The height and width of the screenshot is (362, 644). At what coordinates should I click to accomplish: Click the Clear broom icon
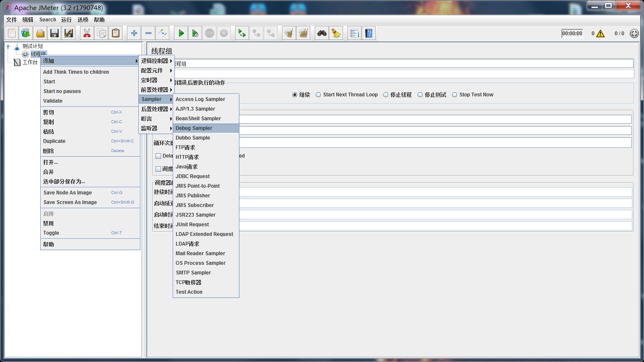pos(289,33)
